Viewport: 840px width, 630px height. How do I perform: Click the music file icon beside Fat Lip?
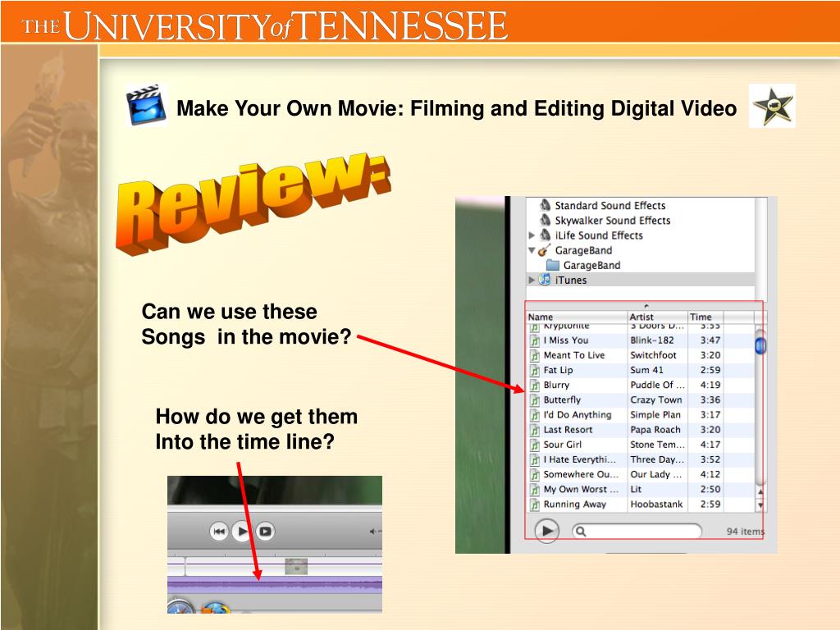pyautogui.click(x=535, y=370)
